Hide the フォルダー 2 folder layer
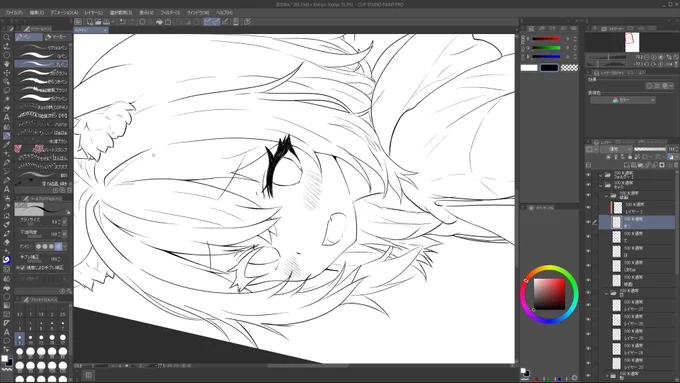 point(588,175)
